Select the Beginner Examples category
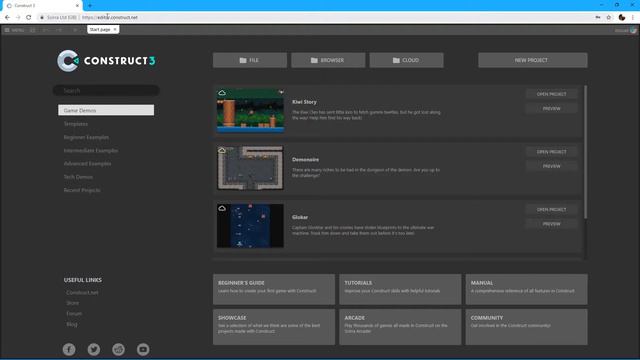 point(86,137)
